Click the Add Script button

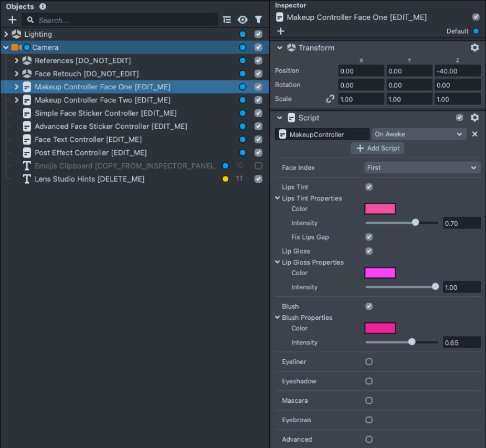tap(377, 148)
